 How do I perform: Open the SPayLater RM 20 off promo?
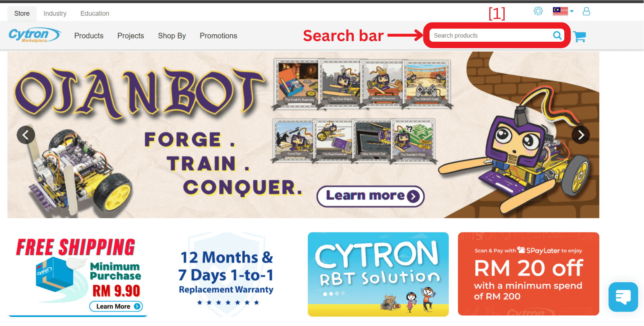(528, 274)
